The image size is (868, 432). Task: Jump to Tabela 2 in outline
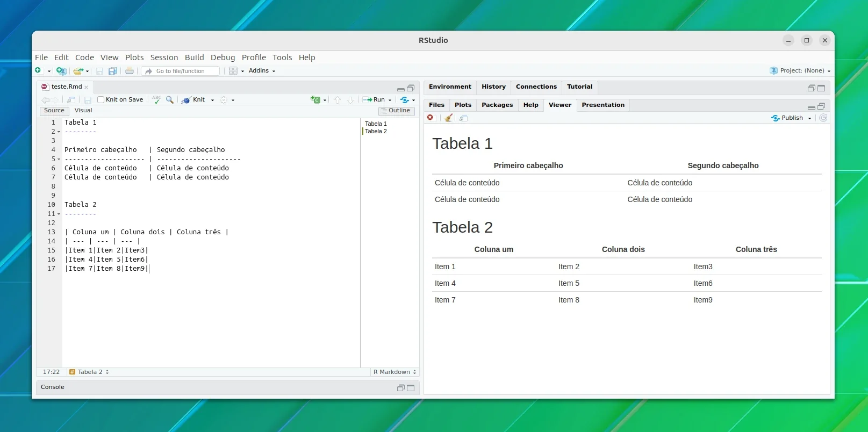[x=376, y=131]
